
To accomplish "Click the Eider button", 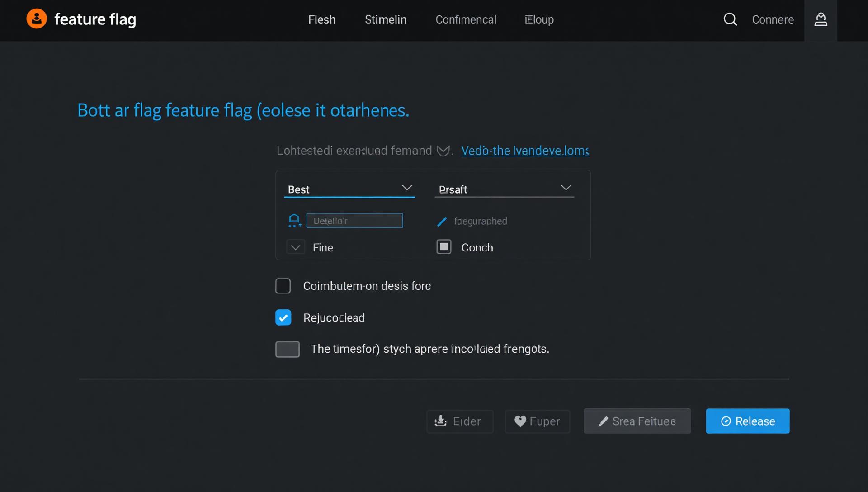I will pyautogui.click(x=460, y=421).
